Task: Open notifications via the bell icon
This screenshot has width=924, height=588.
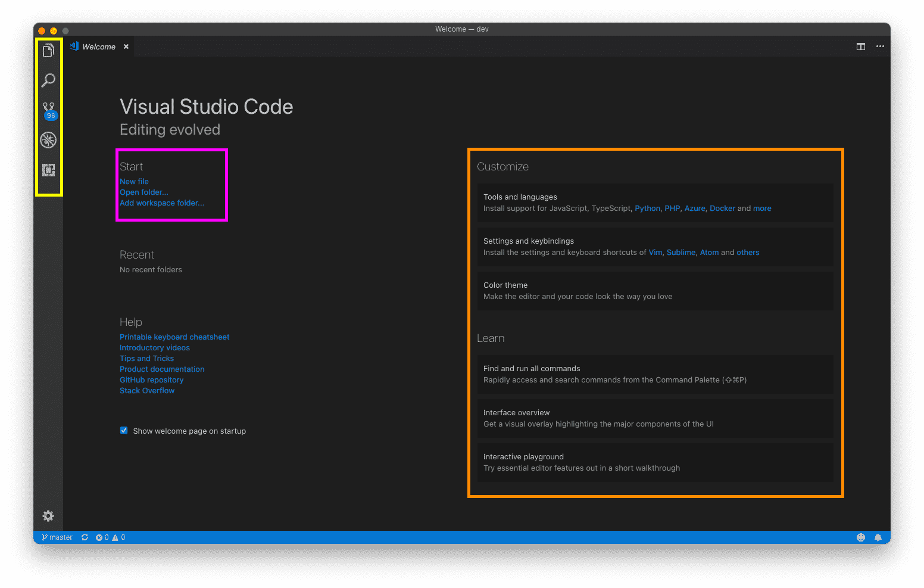Action: (878, 537)
